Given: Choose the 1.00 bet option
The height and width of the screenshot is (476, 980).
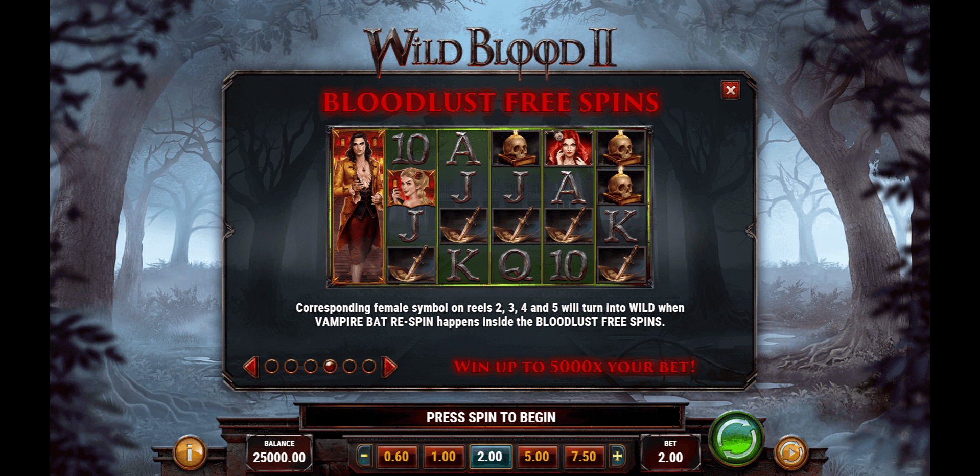Looking at the screenshot, I should 444,457.
